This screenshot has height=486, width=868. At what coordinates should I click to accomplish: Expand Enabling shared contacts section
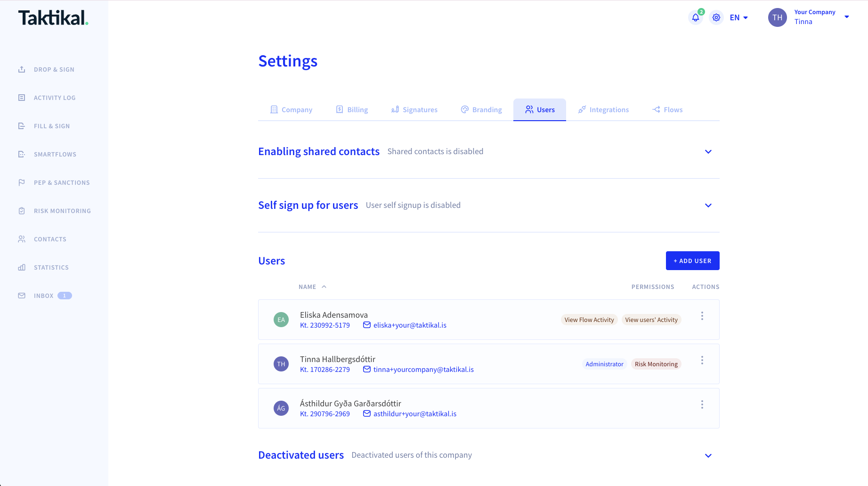coord(708,151)
